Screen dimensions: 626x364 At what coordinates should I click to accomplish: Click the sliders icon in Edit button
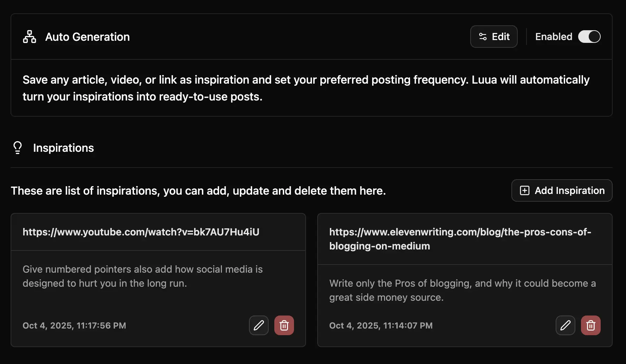pos(483,37)
